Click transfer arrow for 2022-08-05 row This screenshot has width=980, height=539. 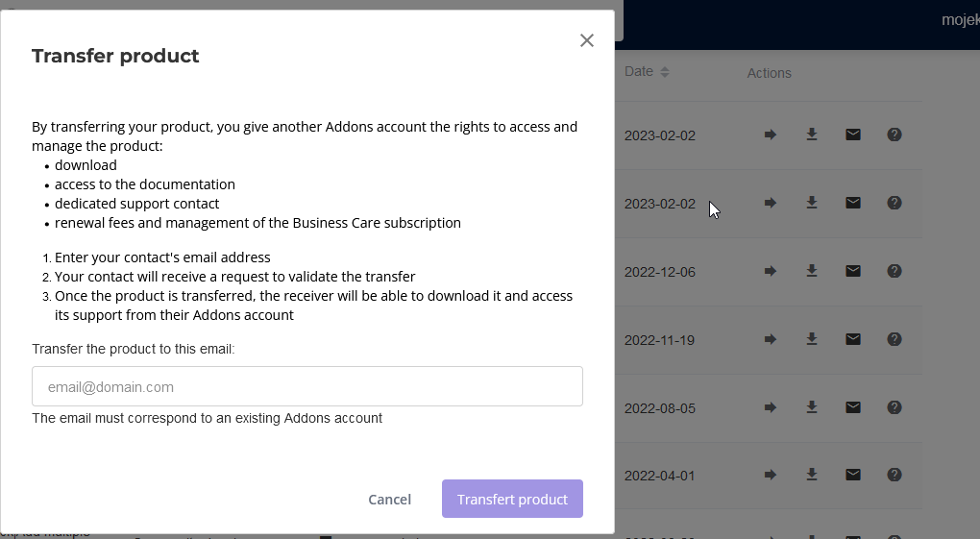point(771,407)
